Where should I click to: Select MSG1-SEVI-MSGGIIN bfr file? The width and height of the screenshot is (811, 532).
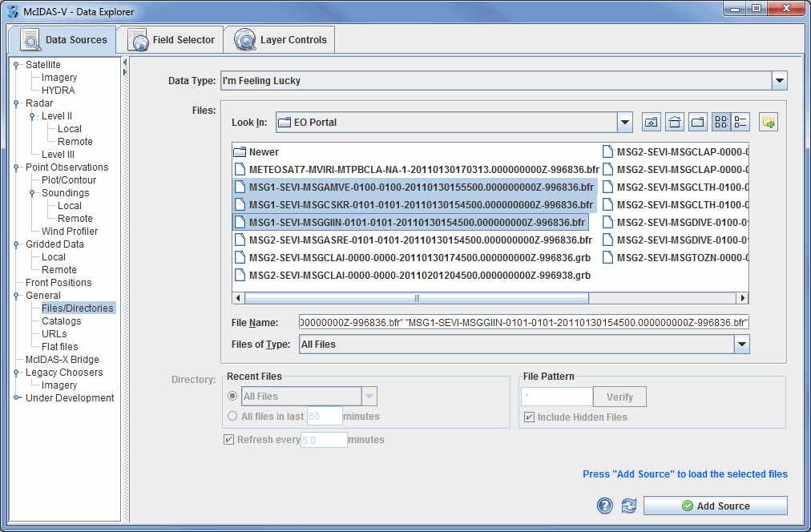(x=410, y=222)
